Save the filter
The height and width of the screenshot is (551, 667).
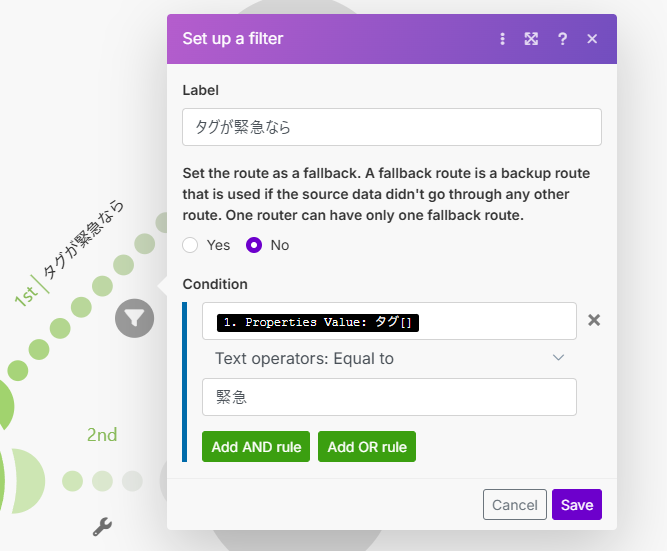[577, 505]
